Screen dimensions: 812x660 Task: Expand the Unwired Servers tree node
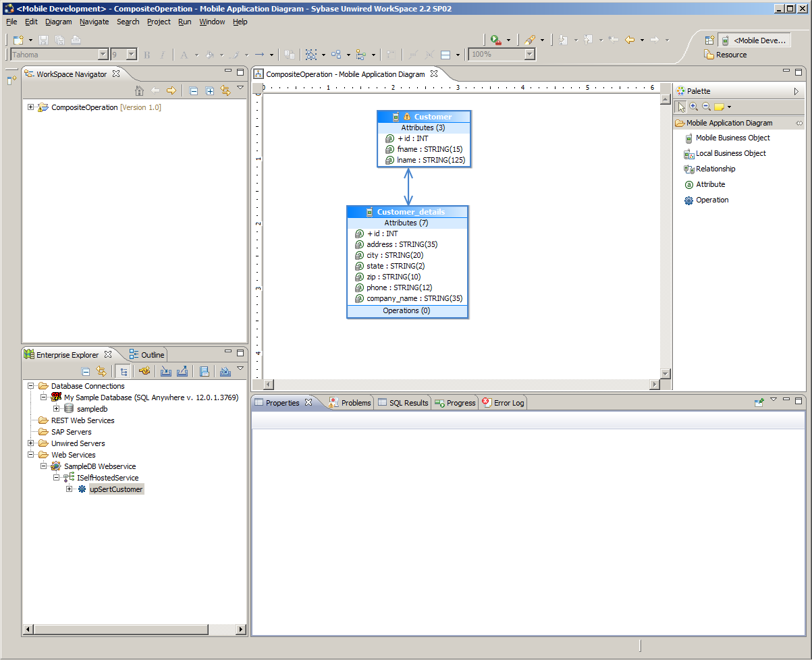30,443
